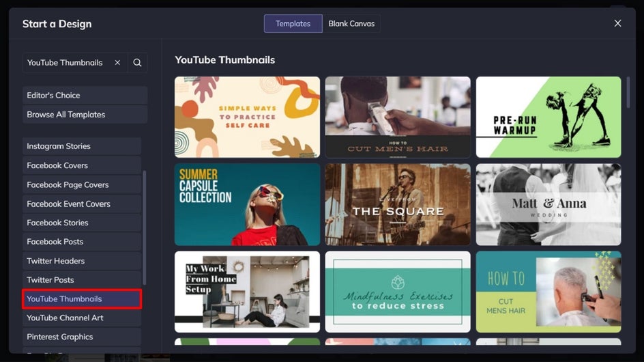Click Browse All Templates

[85, 115]
